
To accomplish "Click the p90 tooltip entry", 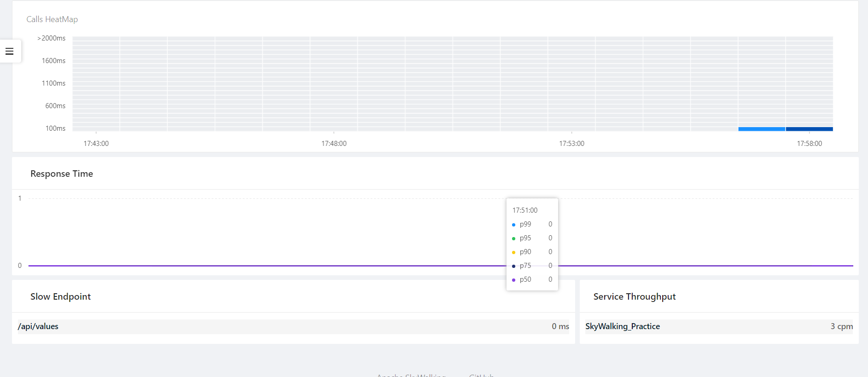I will point(532,252).
